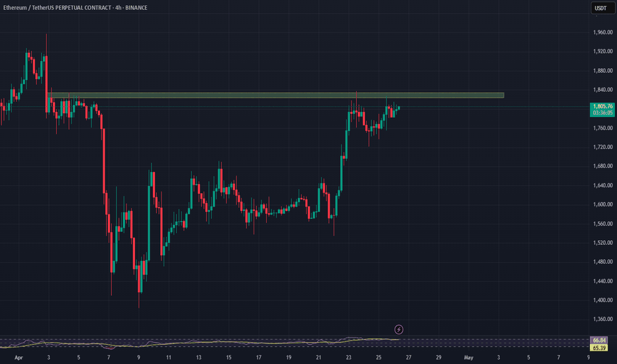Click the Ethereum / TetherUS chart title
This screenshot has height=364, width=617.
75,7
